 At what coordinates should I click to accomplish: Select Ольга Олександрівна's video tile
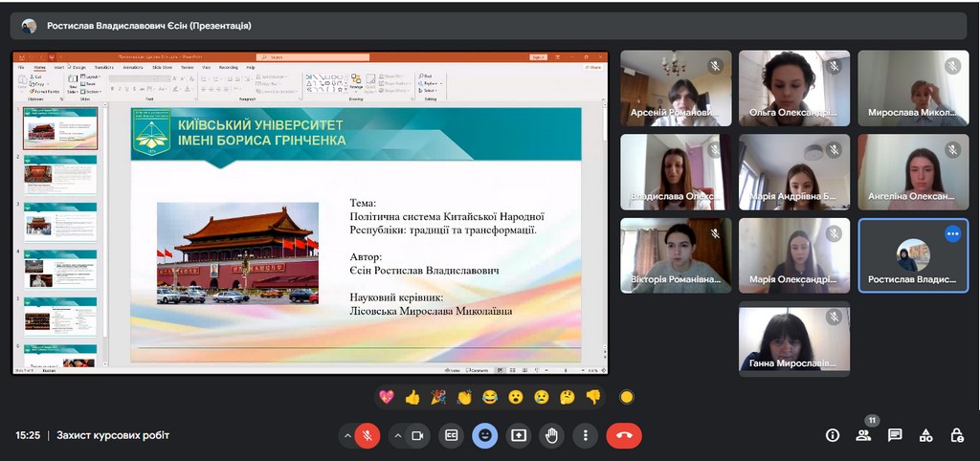pos(793,88)
